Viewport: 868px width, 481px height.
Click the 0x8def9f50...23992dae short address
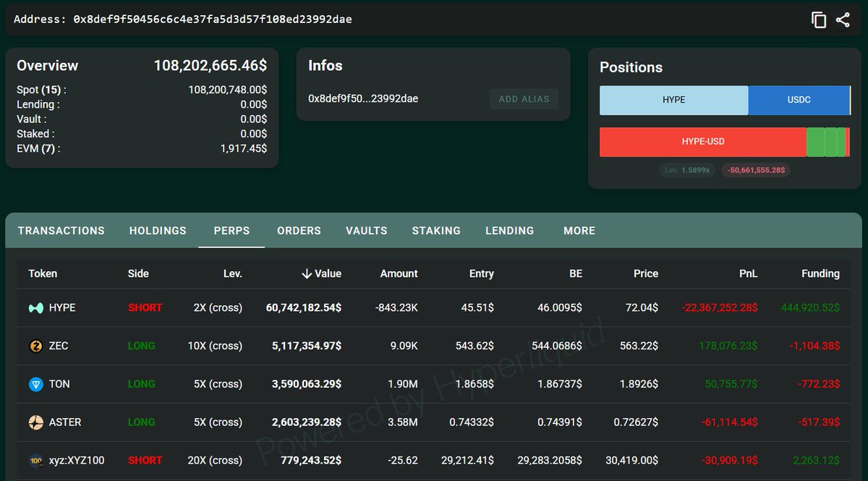pos(363,98)
